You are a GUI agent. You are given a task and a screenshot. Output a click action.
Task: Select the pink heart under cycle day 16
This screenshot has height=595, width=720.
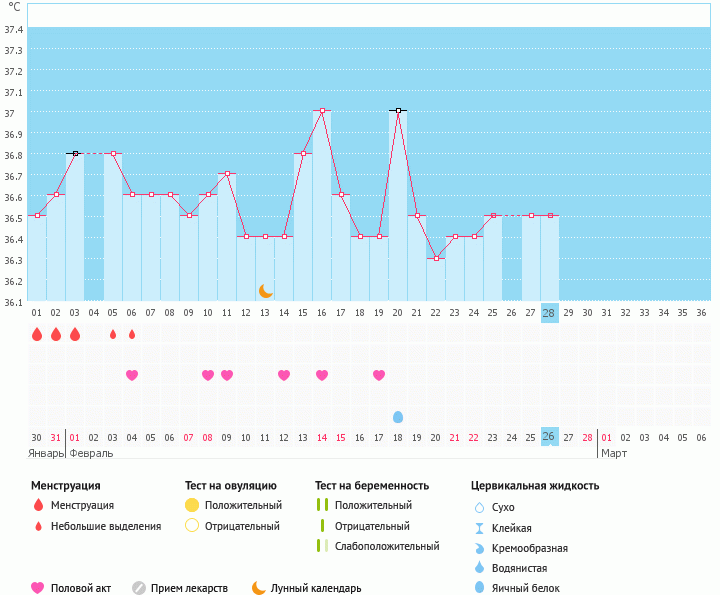pyautogui.click(x=322, y=375)
